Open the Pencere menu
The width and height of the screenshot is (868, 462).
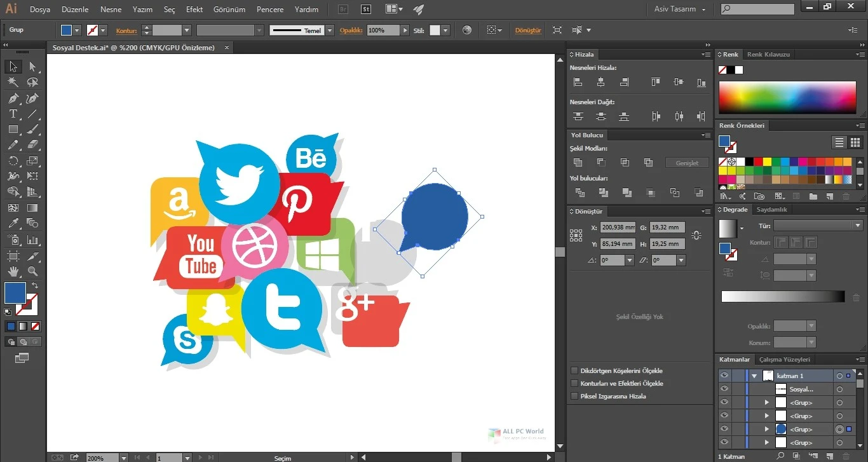coord(269,9)
